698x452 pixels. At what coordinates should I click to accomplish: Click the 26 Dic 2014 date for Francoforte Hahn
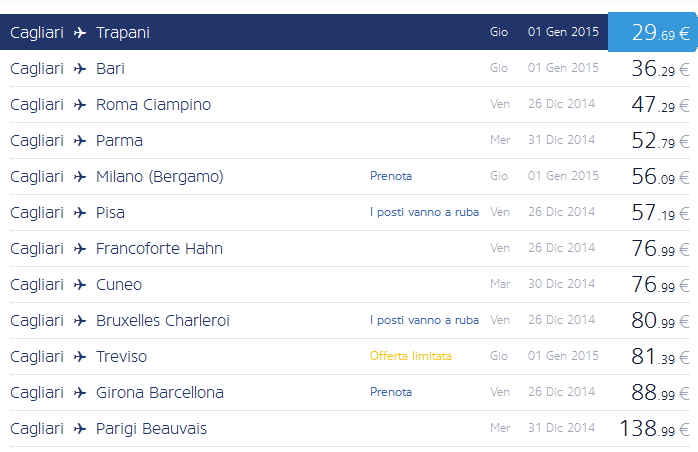[x=563, y=249]
